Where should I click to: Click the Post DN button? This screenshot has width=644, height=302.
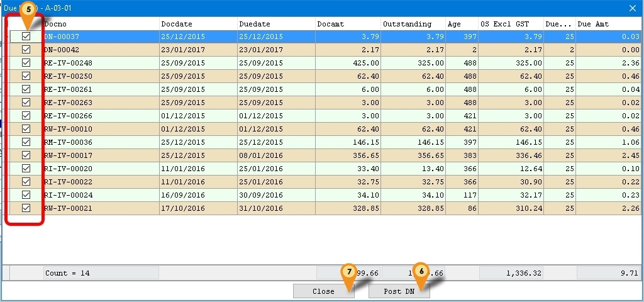(x=399, y=291)
